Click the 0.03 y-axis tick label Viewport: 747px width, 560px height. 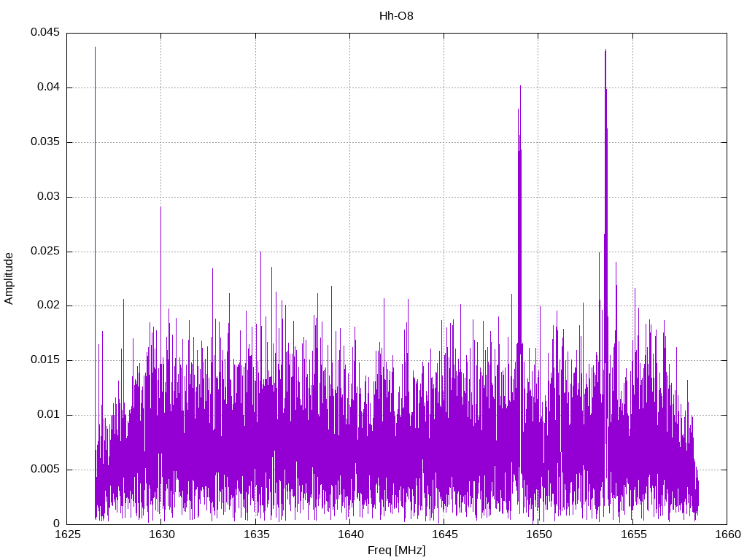(47, 197)
